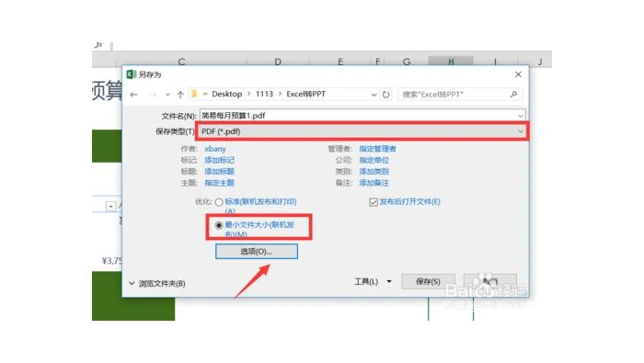Select column H header in Excel
The width and height of the screenshot is (644, 363).
(x=451, y=62)
